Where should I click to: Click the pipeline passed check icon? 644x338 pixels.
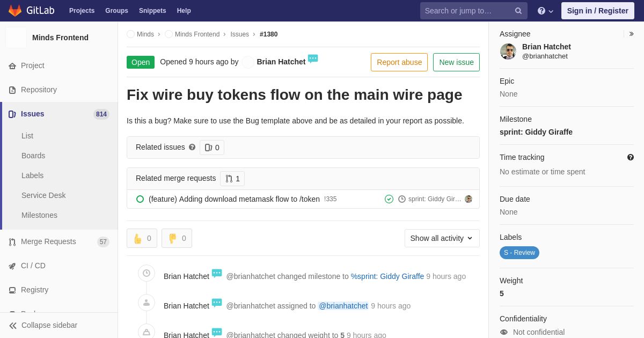point(389,199)
